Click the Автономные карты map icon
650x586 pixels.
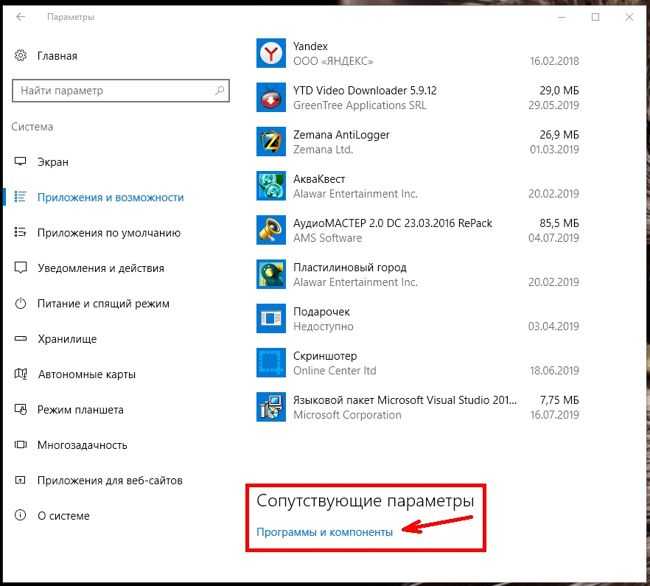(21, 374)
